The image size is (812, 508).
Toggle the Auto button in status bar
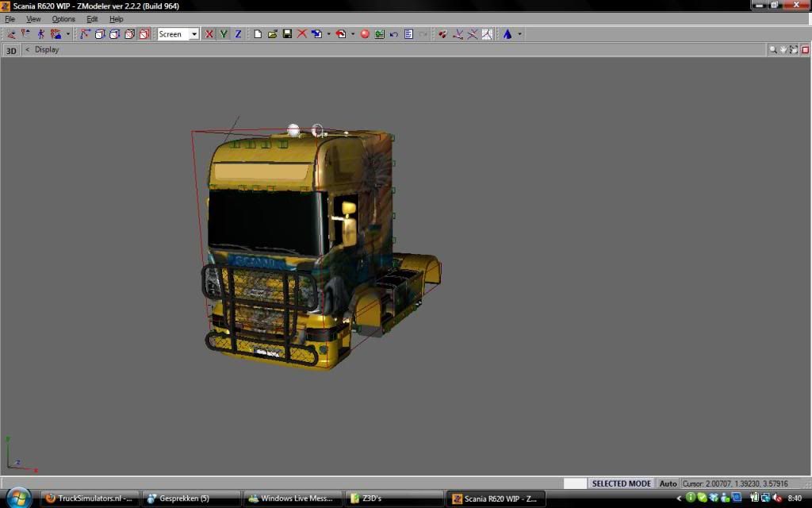click(x=668, y=483)
